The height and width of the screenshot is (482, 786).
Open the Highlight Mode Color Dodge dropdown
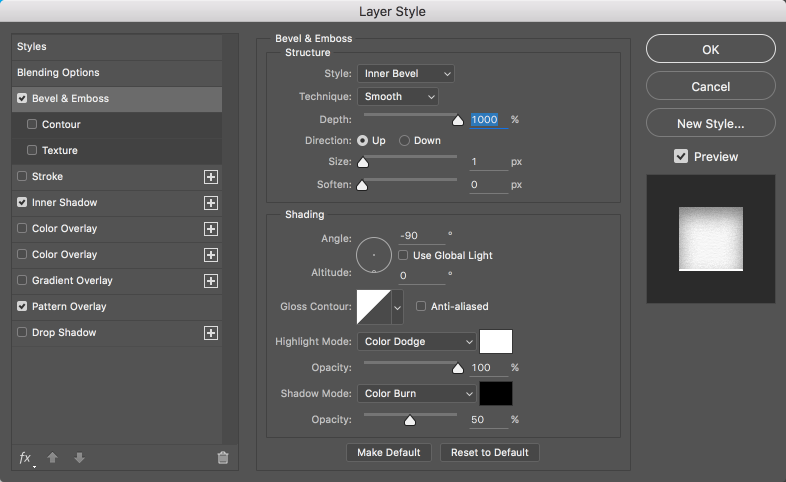click(417, 342)
